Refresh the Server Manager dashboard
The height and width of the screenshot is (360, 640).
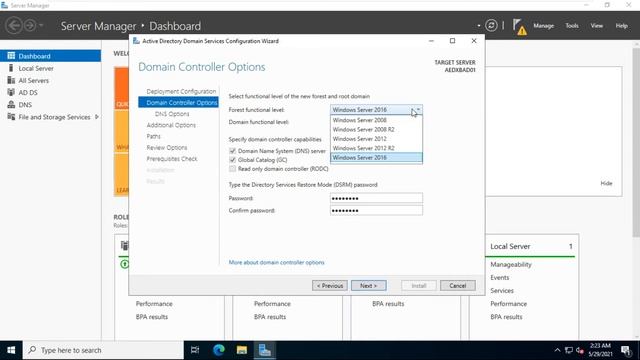[491, 25]
